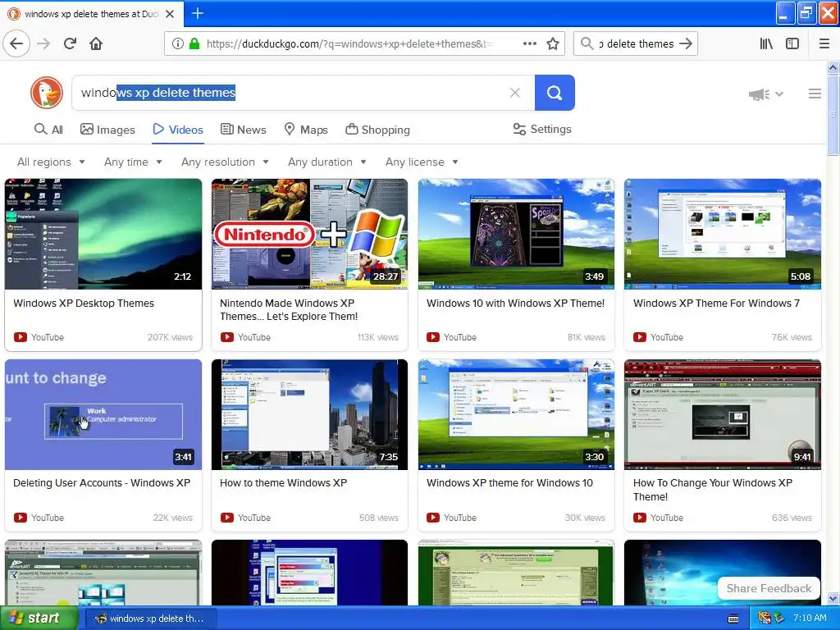This screenshot has width=840, height=630.
Task: Bookmark this page with the star icon
Action: 553,44
